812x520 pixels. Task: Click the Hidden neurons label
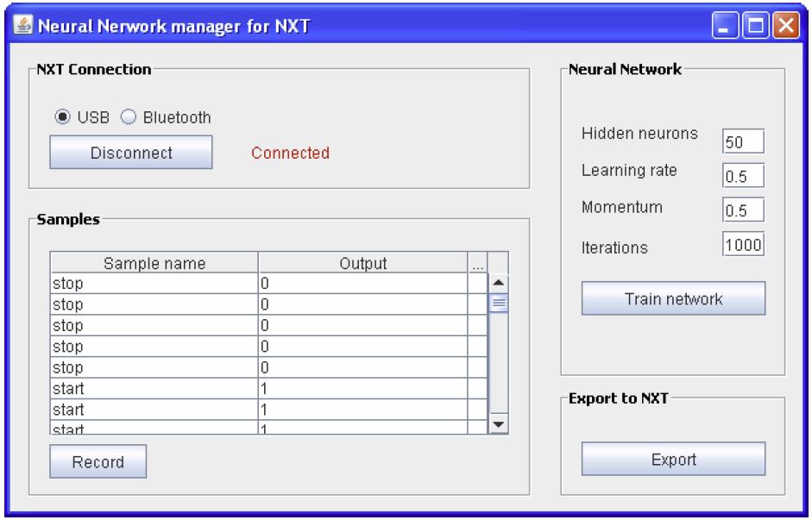(x=639, y=133)
